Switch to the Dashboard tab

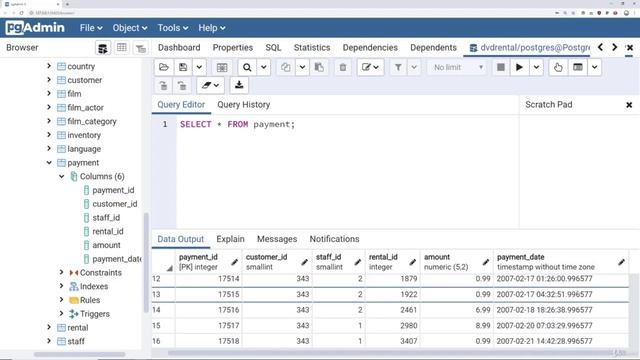[179, 48]
